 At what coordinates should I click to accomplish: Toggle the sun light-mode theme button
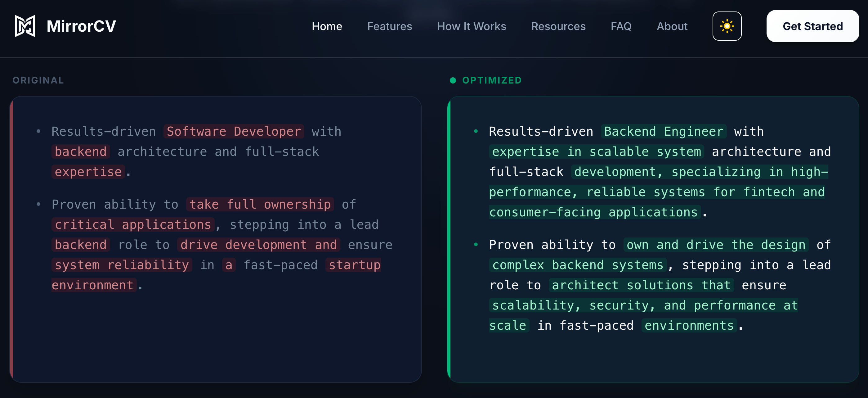727,26
